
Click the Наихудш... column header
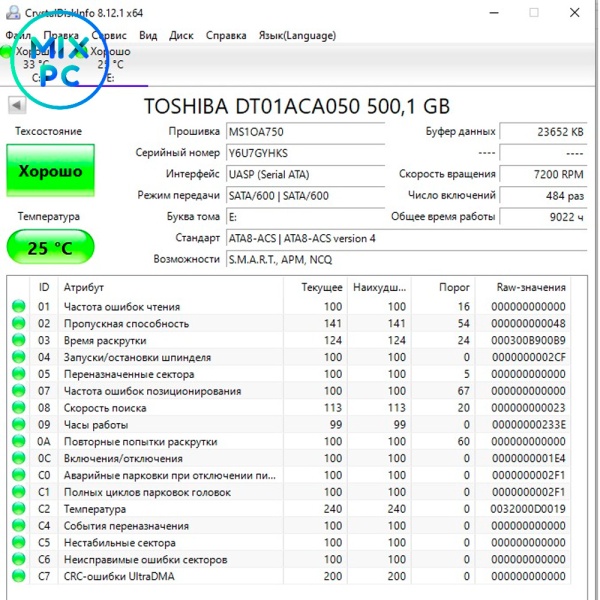pos(379,287)
